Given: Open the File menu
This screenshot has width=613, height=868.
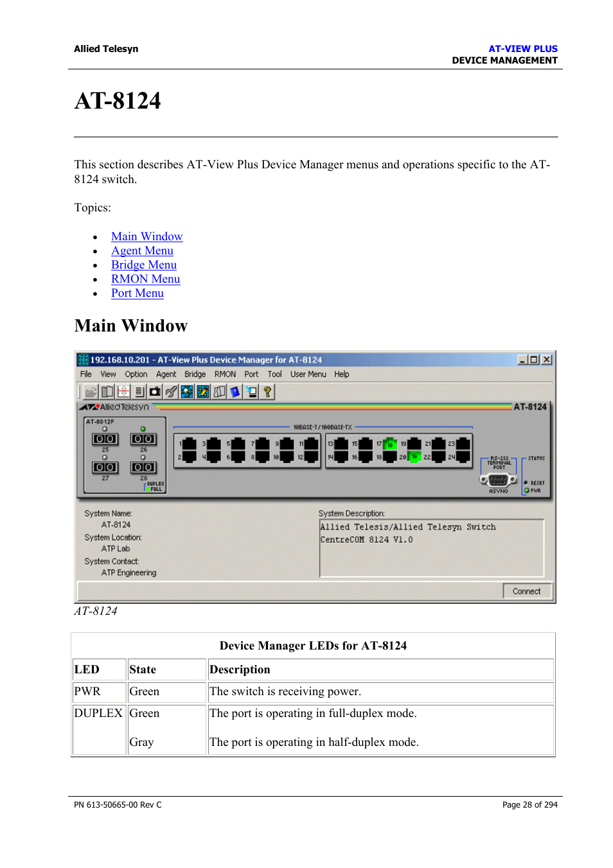Looking at the screenshot, I should 86,374.
